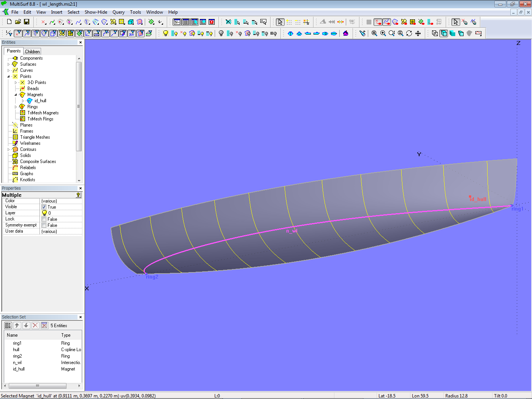Check the Lock property checkbox
The height and width of the screenshot is (399, 532).
point(44,219)
